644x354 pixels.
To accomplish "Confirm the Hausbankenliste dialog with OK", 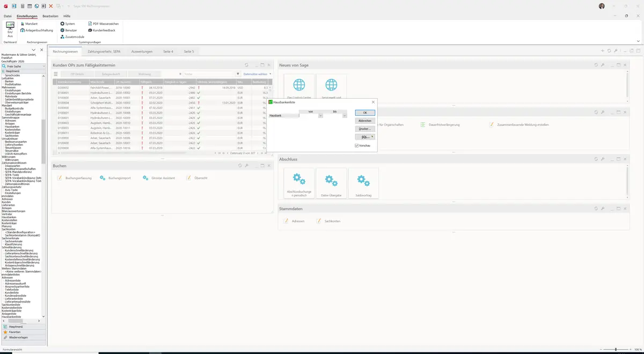I will (365, 113).
